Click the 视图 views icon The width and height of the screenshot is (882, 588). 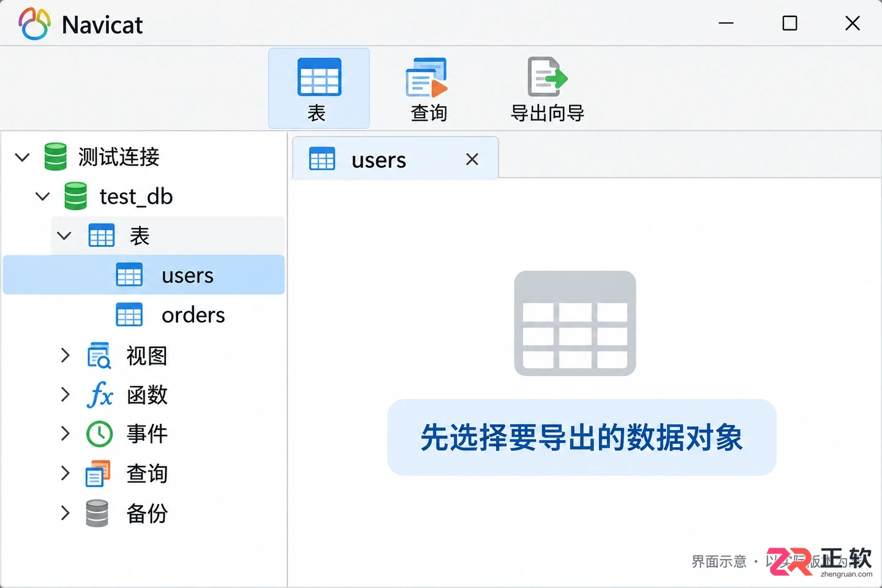[x=99, y=355]
